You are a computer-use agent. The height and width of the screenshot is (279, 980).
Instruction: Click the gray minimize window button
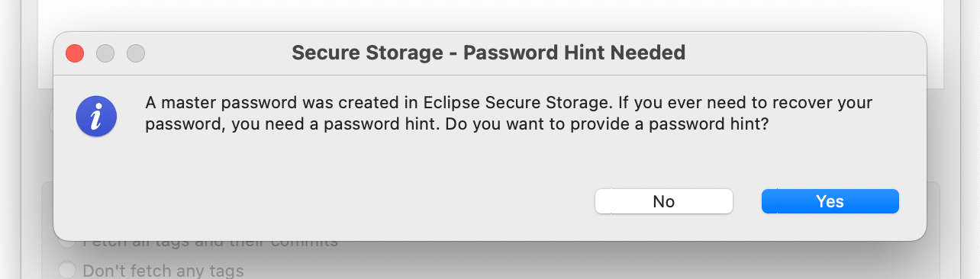click(105, 53)
